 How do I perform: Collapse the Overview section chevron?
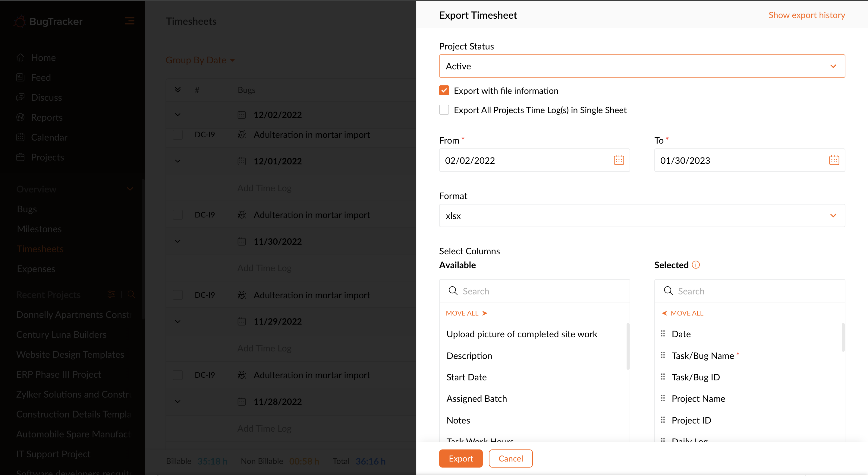(130, 189)
